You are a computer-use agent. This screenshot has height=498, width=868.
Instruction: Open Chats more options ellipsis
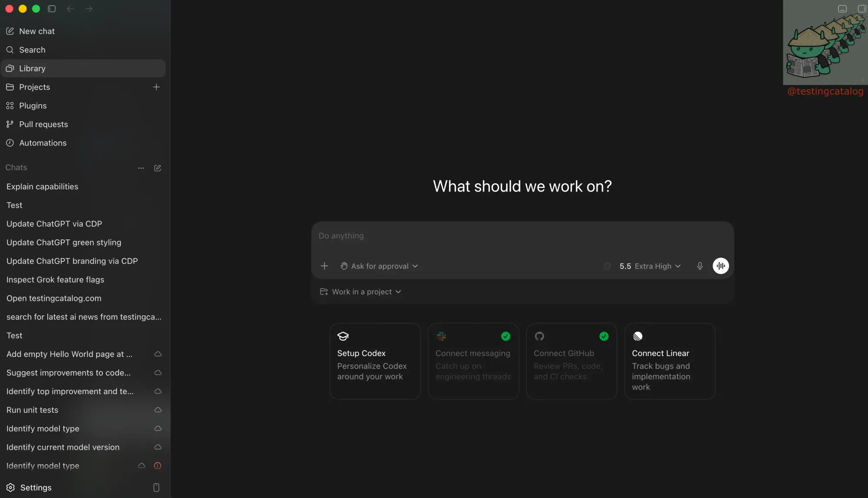click(141, 168)
